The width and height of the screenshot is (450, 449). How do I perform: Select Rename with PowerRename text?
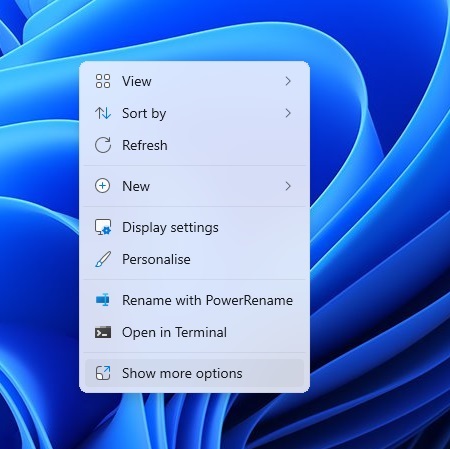(207, 300)
